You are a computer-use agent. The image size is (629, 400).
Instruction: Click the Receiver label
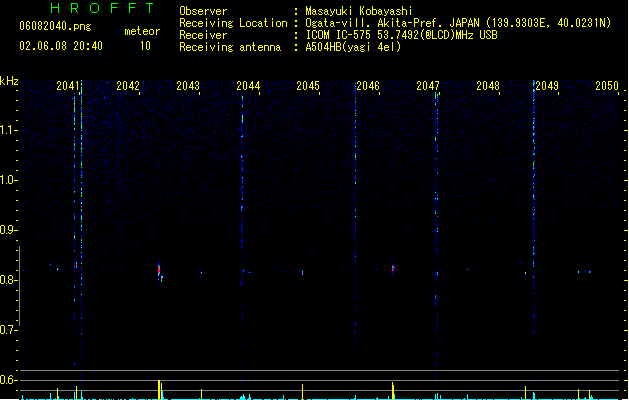point(203,35)
